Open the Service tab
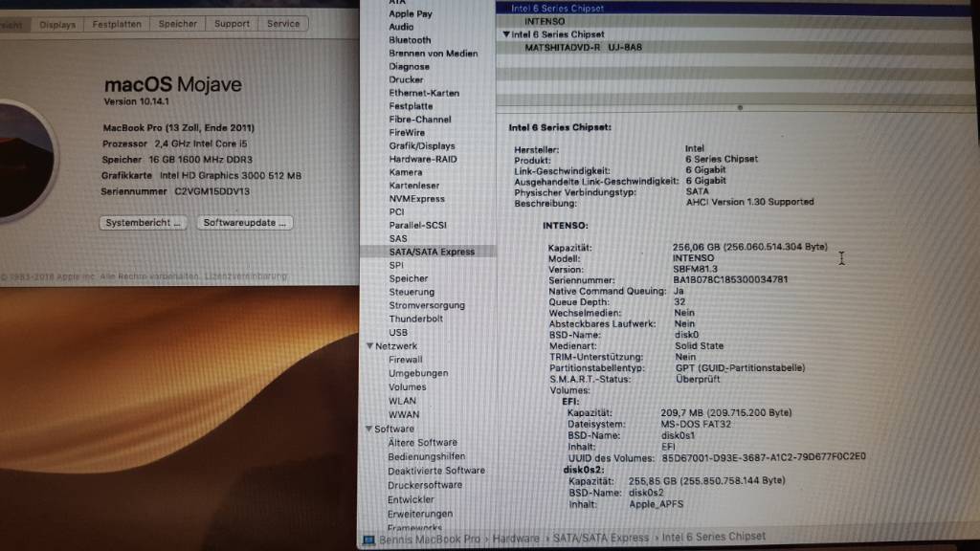Screen dimensions: 980x551 [283, 24]
